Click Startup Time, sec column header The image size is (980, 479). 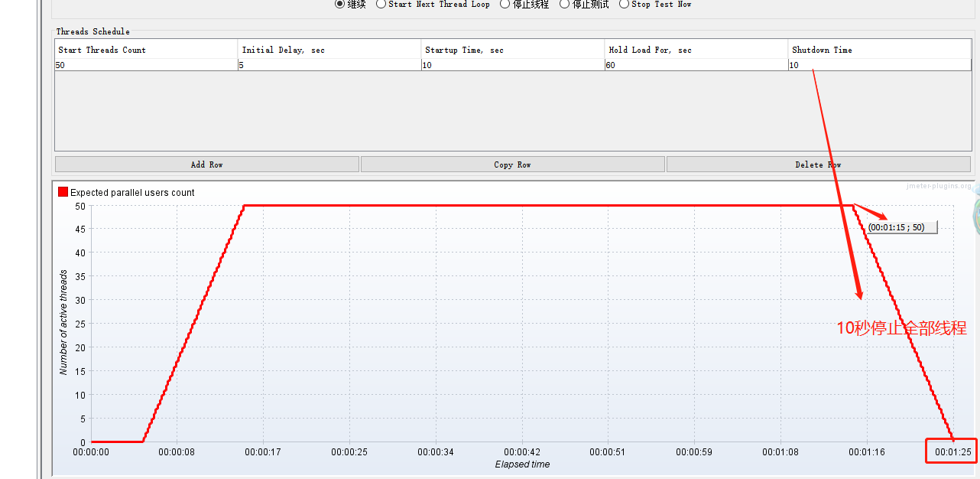513,50
